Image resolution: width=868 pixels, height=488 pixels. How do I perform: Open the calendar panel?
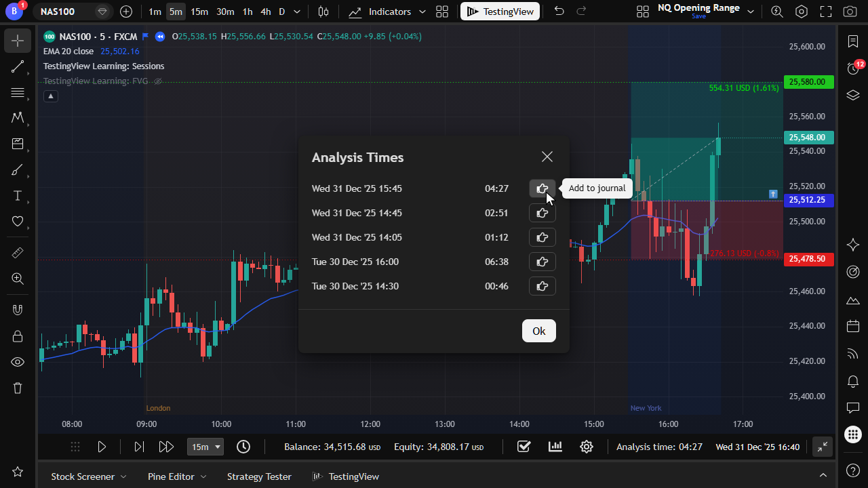click(x=853, y=326)
